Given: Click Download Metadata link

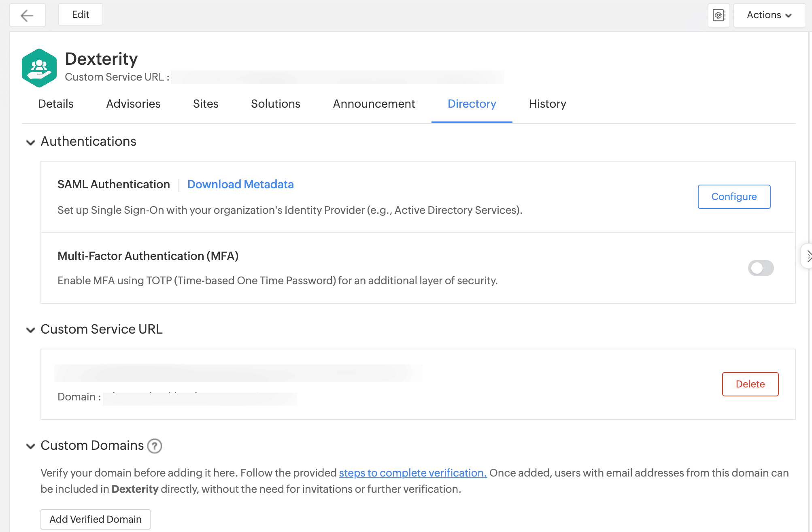Looking at the screenshot, I should point(240,185).
